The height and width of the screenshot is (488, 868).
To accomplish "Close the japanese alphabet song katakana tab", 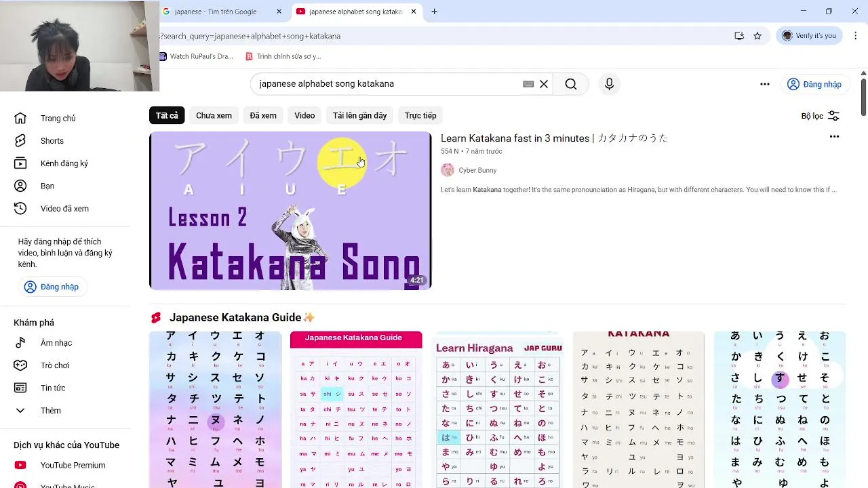I will [414, 12].
